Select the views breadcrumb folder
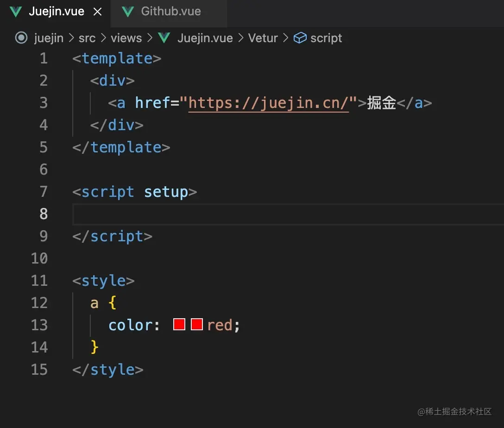Screen dimensions: 504x428 126,38
